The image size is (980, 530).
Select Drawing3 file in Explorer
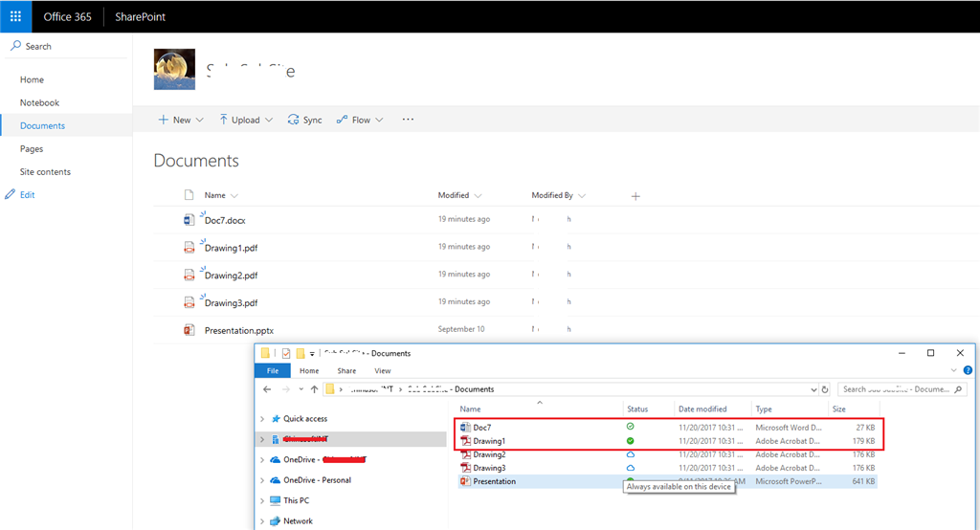pyautogui.click(x=489, y=468)
